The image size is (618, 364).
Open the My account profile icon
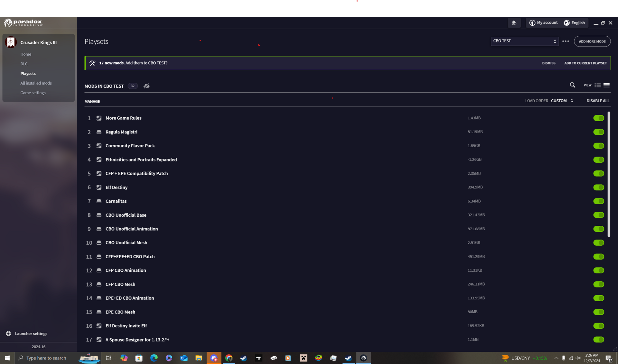pos(532,23)
